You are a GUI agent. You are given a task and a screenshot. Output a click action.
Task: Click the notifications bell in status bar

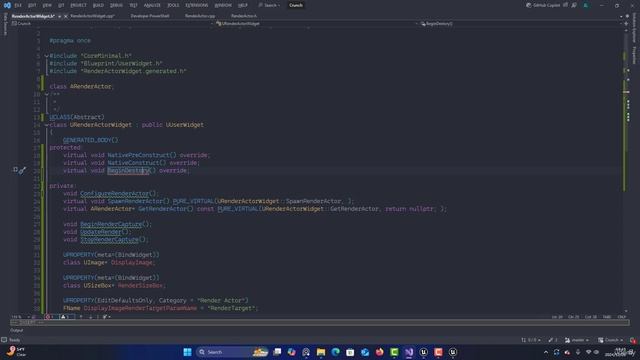click(633, 340)
